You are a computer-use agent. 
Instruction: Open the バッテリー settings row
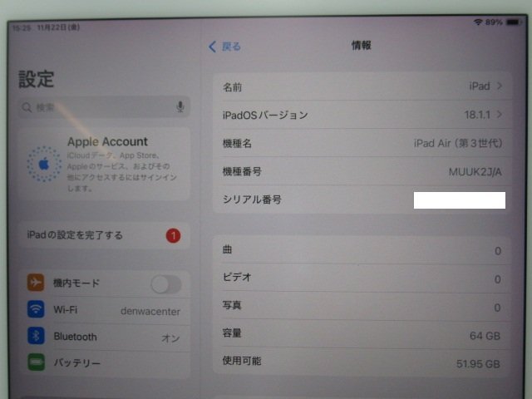point(104,363)
